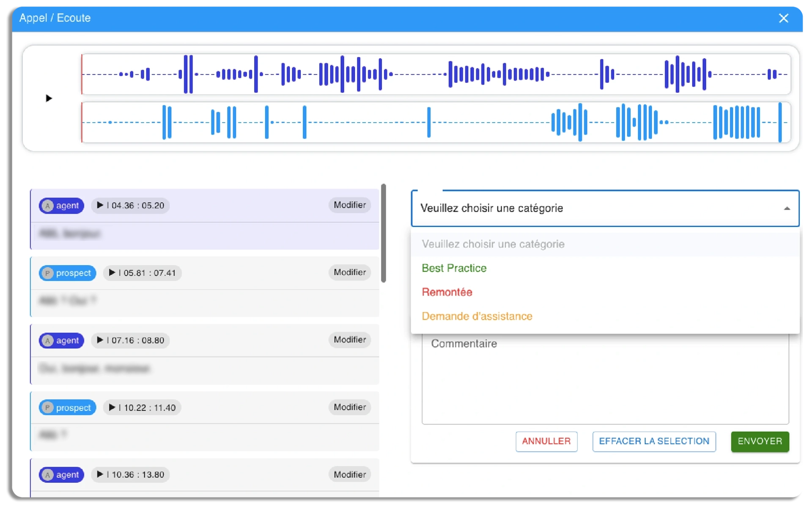This screenshot has height=507, width=812.
Task: Pick Demande d'assistance option
Action: click(x=477, y=316)
